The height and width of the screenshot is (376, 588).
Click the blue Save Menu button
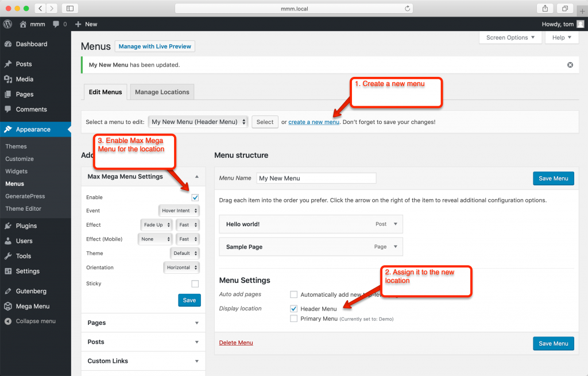pos(553,178)
